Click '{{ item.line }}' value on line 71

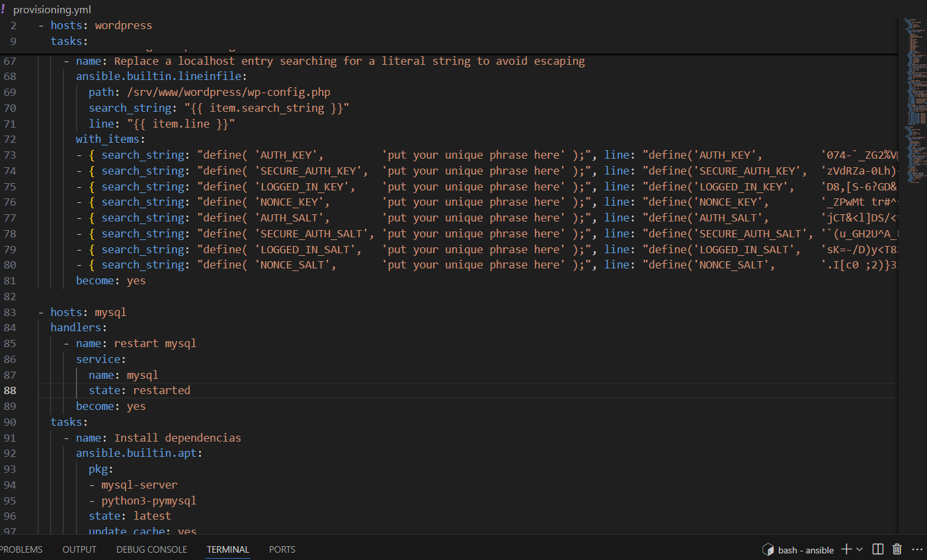coord(181,124)
